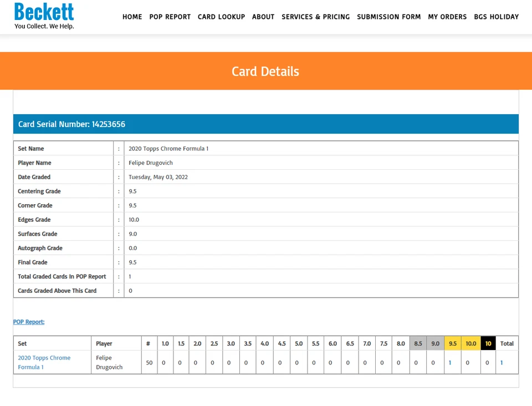Click the Centering Grade value 9.5
This screenshot has height=406, width=532.
tap(132, 191)
